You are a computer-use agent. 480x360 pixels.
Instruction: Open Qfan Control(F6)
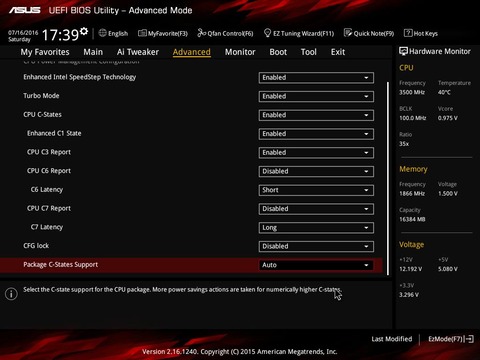point(230,33)
